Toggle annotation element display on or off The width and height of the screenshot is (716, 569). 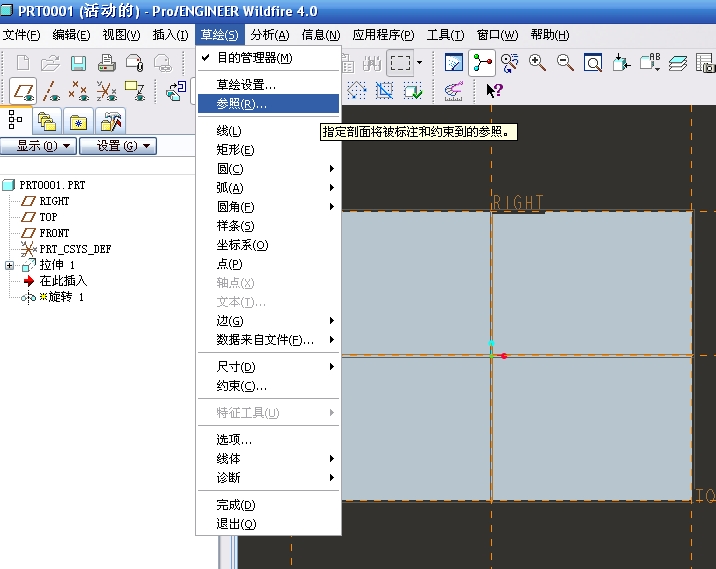135,91
